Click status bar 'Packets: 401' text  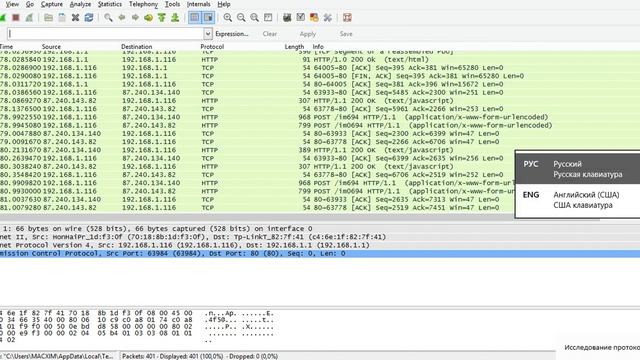pos(200,356)
